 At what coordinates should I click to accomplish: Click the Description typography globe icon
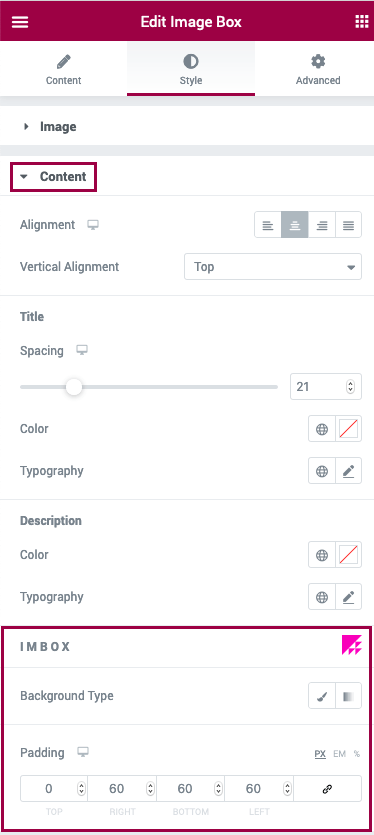[322, 597]
